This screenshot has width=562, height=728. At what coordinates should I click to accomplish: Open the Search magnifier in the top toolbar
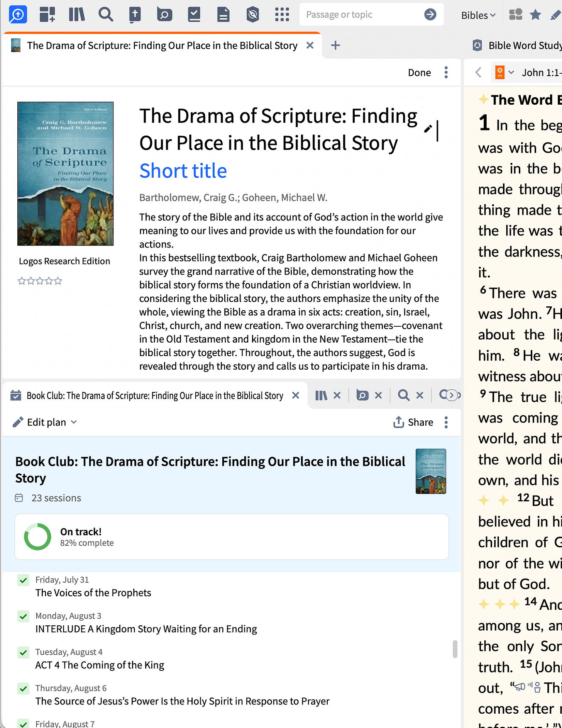(106, 15)
